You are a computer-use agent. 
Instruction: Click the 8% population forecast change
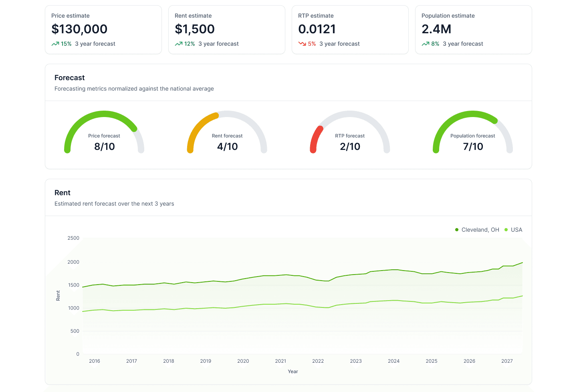(435, 44)
